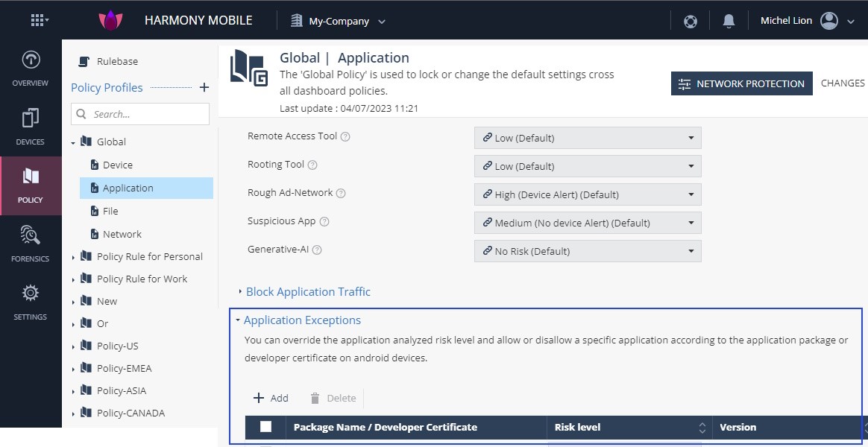Click the link icon in Generative-AI dropdown
This screenshot has width=868, height=447.
click(487, 250)
